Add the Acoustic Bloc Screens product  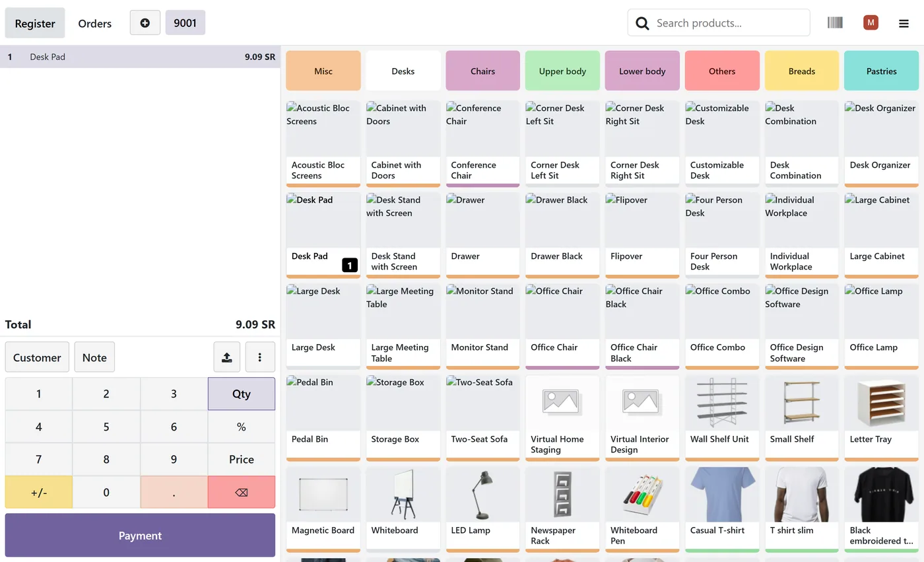tap(323, 144)
